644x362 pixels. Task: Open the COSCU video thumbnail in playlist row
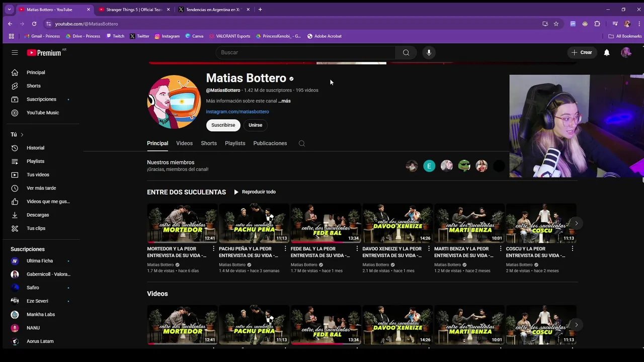click(541, 223)
